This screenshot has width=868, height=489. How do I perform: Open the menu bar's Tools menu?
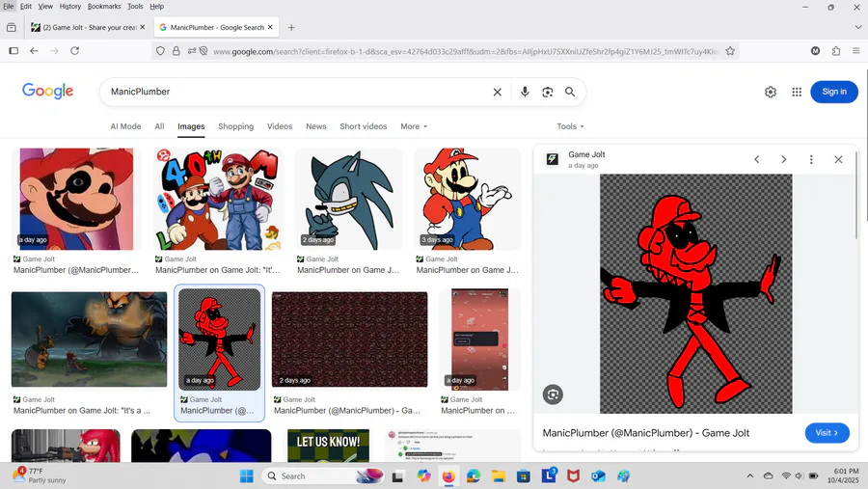pos(135,6)
